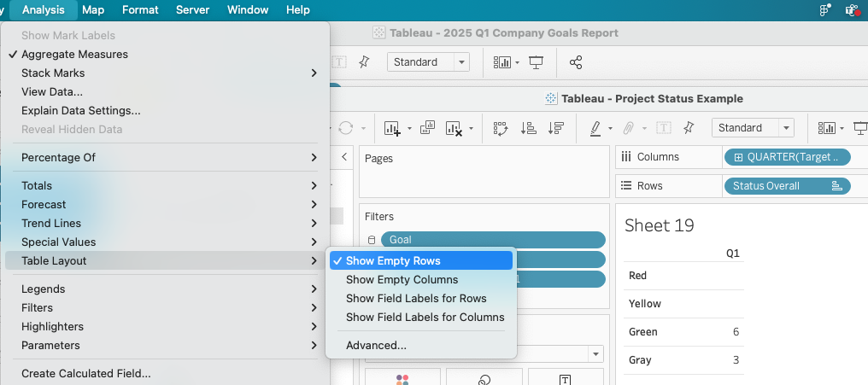This screenshot has height=385, width=868.
Task: Expand the Percentage Of submenu
Action: pyautogui.click(x=165, y=158)
